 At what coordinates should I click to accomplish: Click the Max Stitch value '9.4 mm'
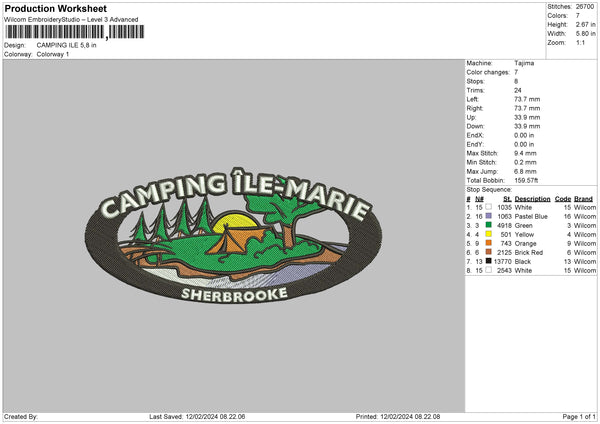(525, 153)
